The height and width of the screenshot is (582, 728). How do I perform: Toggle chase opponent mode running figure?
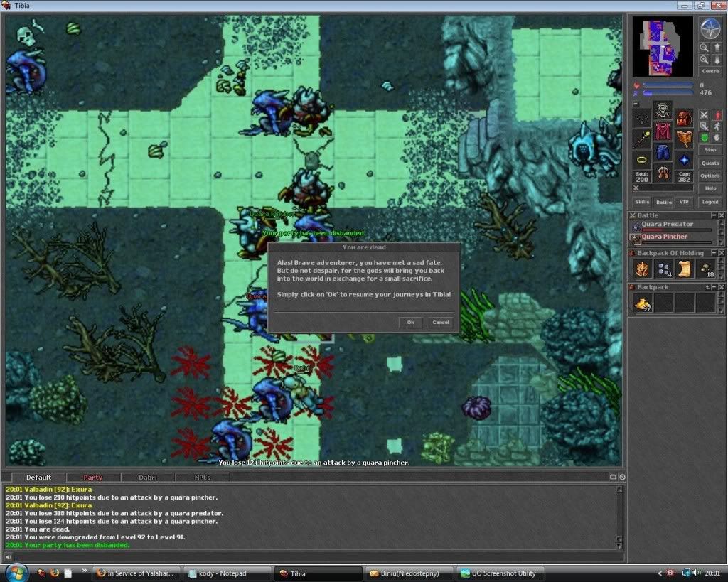(x=717, y=126)
